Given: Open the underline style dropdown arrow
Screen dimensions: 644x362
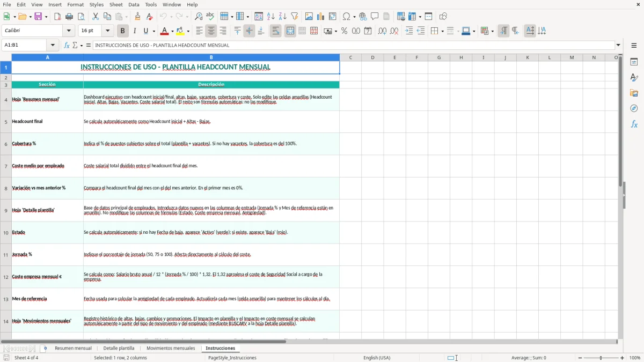Looking at the screenshot, I should tap(153, 31).
